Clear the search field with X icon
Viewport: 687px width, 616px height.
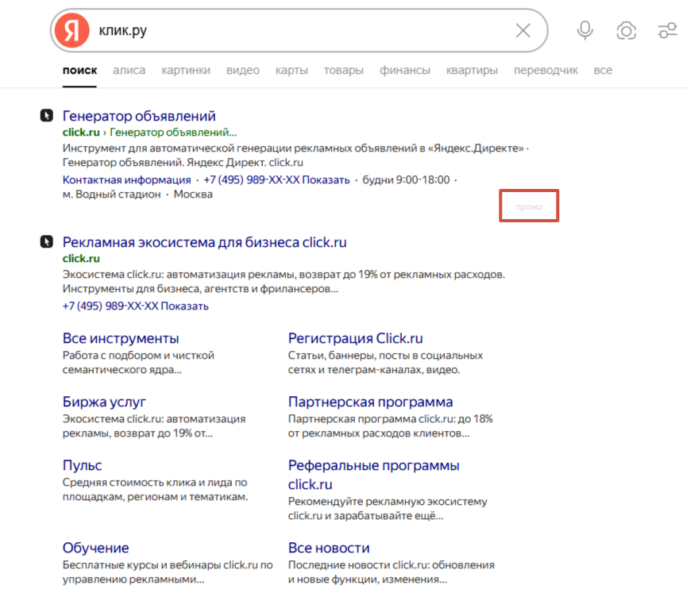click(523, 31)
